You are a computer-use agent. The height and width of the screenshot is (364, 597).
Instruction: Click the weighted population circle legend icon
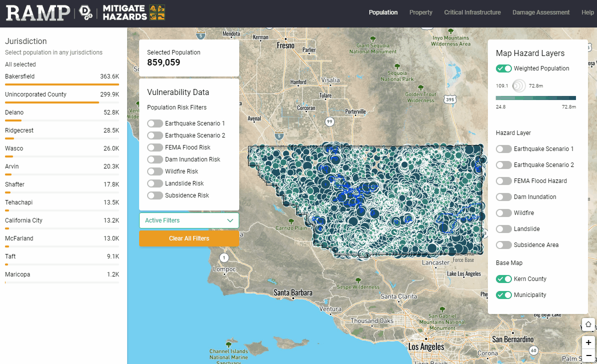point(519,86)
